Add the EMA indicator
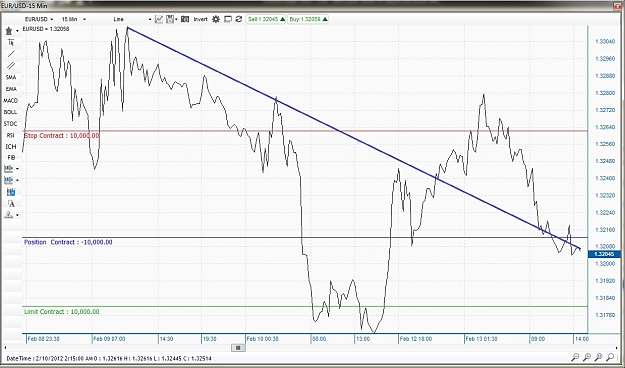The image size is (625, 368). (x=11, y=89)
